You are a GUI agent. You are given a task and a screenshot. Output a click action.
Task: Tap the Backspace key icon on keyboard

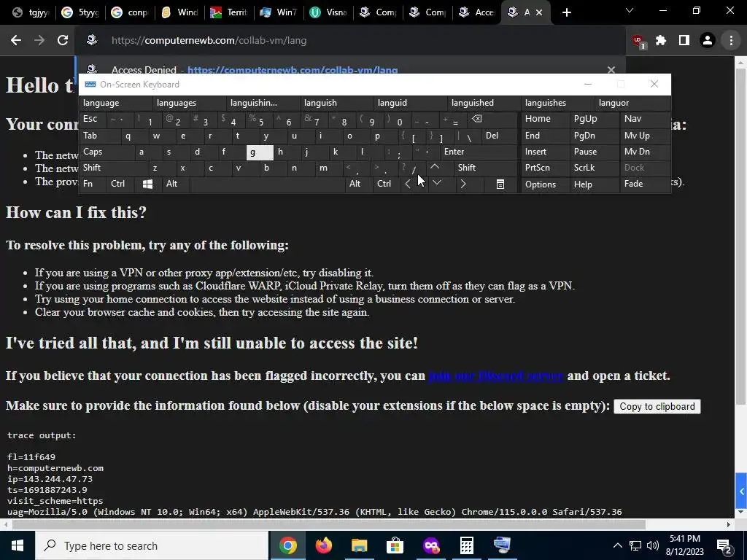point(491,119)
